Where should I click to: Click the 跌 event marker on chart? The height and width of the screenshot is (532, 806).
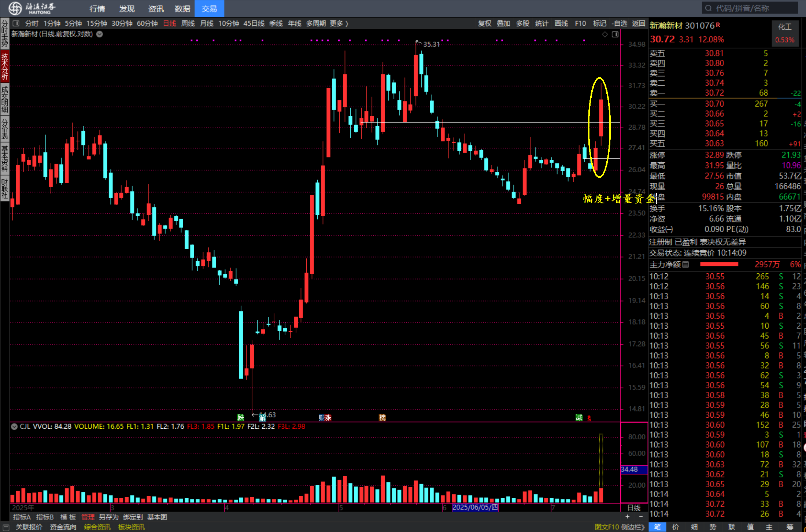point(241,417)
